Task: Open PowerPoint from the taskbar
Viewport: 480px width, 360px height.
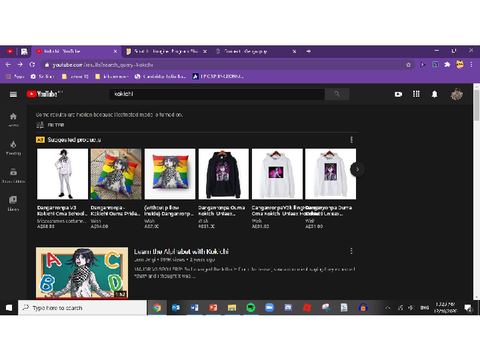Action: click(x=213, y=308)
